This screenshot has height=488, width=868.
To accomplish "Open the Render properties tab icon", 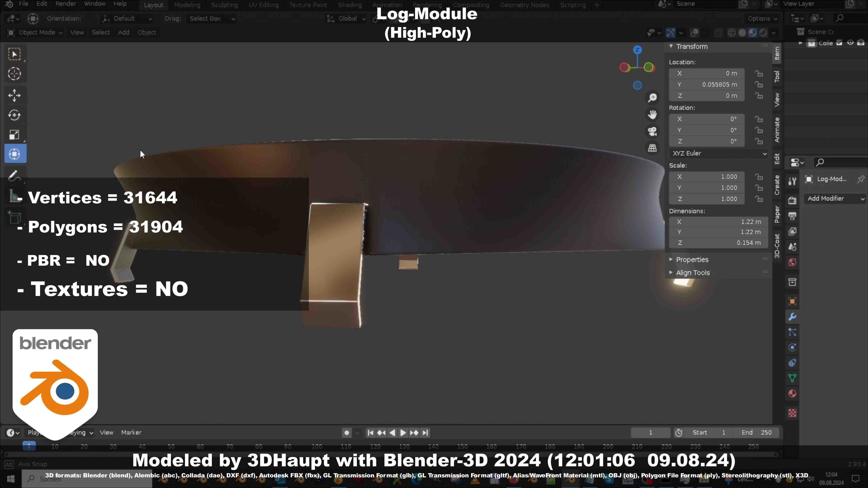I will click(792, 200).
